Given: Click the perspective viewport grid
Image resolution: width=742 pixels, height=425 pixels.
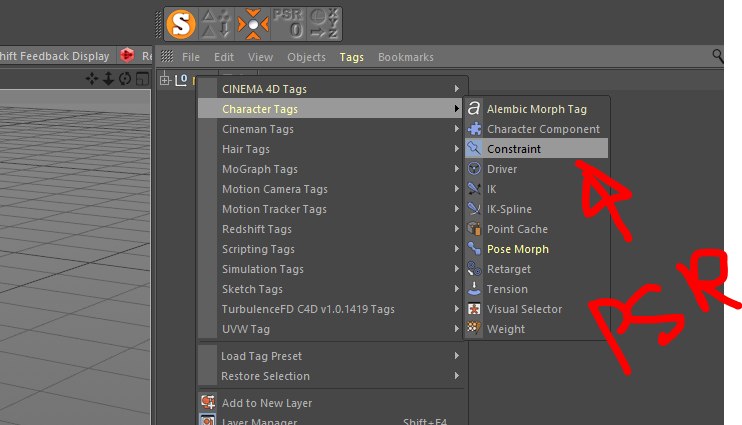Looking at the screenshot, I should (x=75, y=256).
